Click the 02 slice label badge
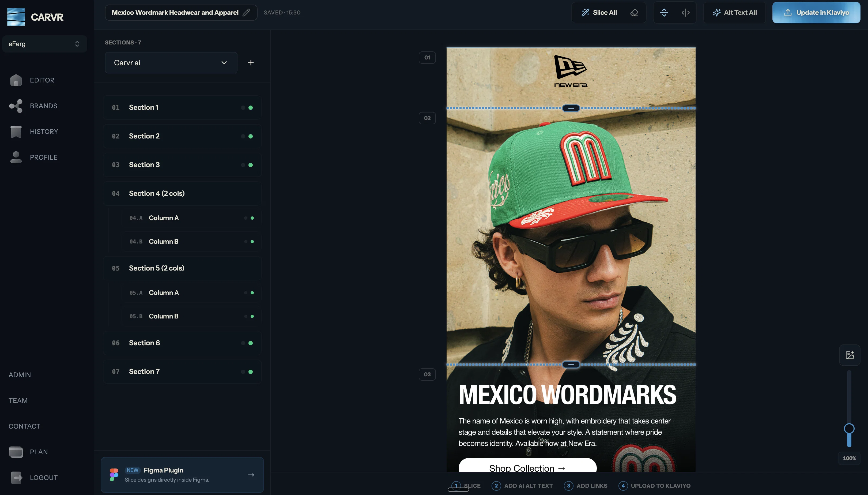The height and width of the screenshot is (495, 868). (427, 118)
